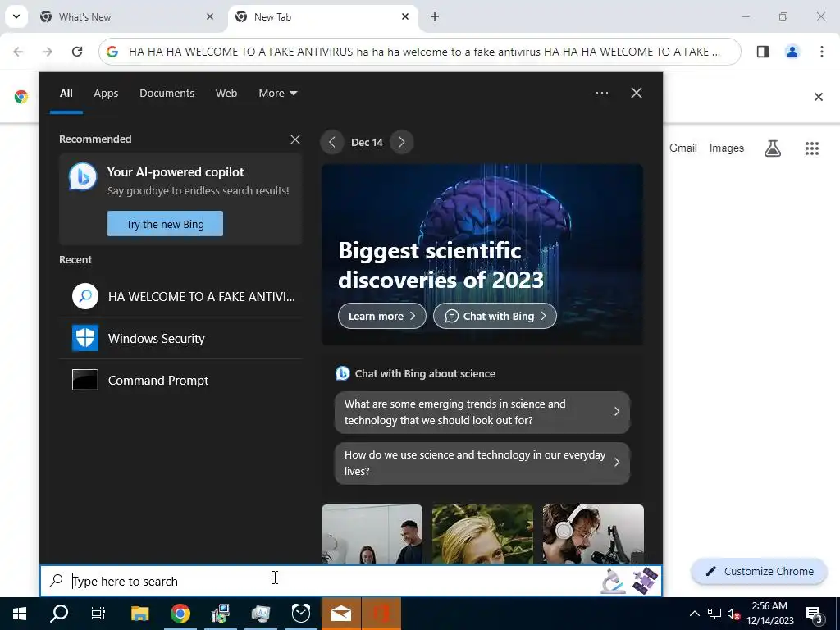Image resolution: width=840 pixels, height=630 pixels.
Task: Open Task View on taskbar
Action: [98, 614]
